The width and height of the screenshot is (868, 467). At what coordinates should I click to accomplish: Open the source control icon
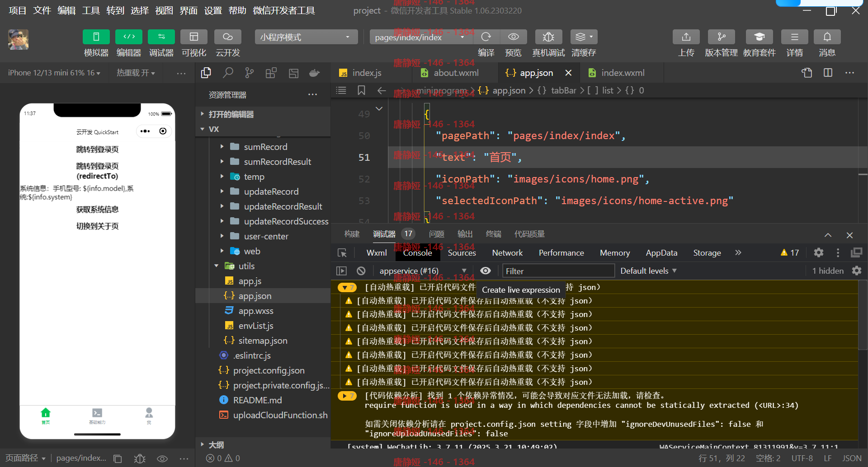pyautogui.click(x=249, y=73)
